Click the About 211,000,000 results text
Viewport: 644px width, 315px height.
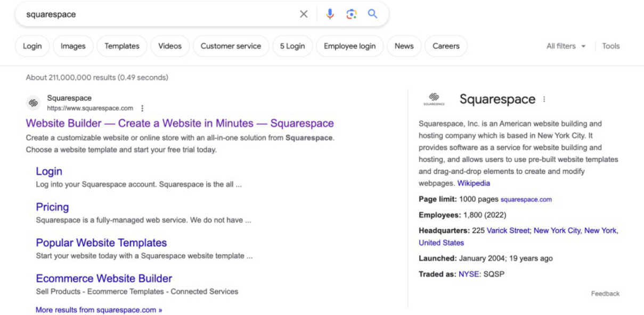click(97, 77)
